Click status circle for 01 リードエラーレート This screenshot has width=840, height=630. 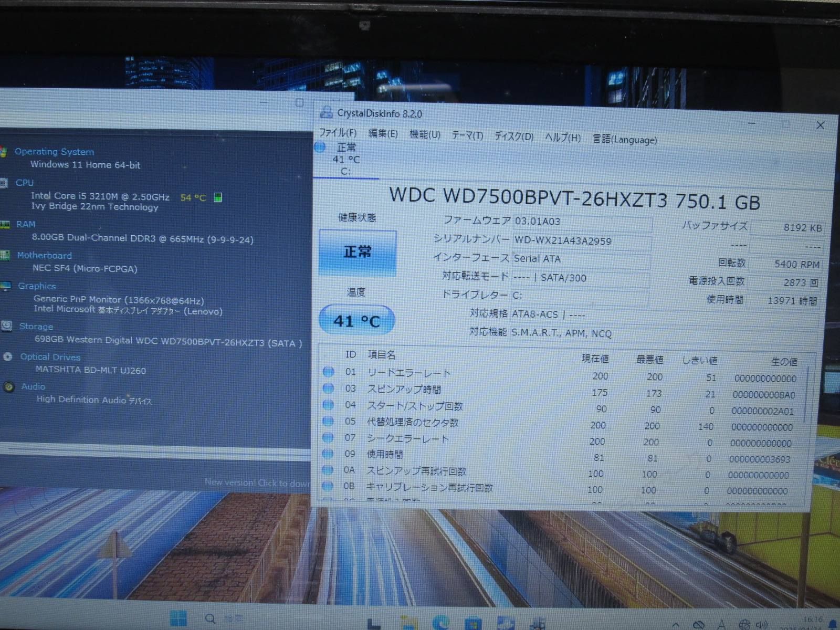(328, 372)
